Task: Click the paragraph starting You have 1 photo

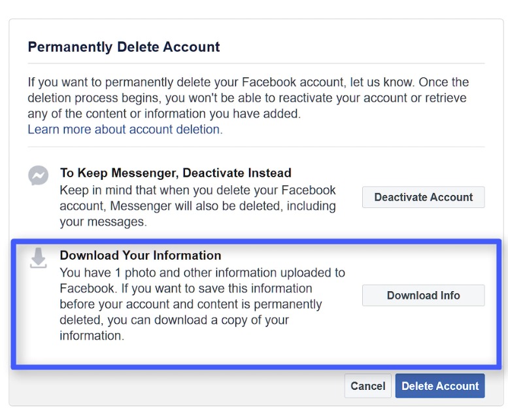Action: point(202,304)
